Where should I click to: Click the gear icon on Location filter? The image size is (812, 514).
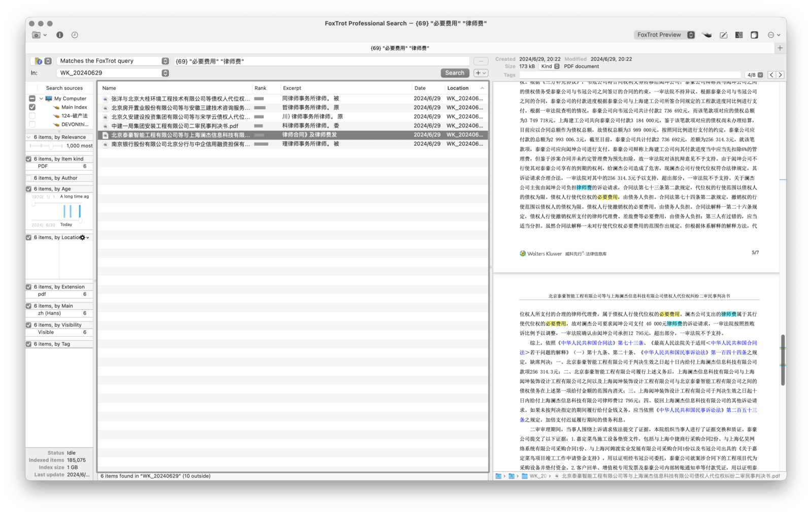point(84,237)
